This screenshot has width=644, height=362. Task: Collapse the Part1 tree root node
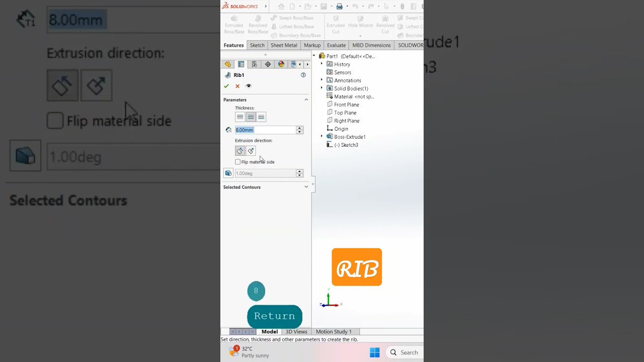pos(314,56)
